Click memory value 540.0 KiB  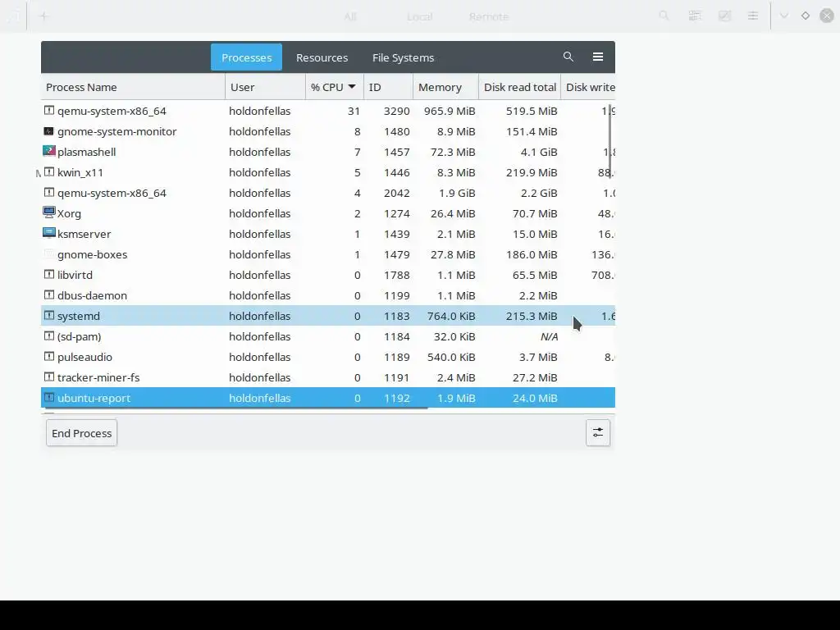click(451, 357)
